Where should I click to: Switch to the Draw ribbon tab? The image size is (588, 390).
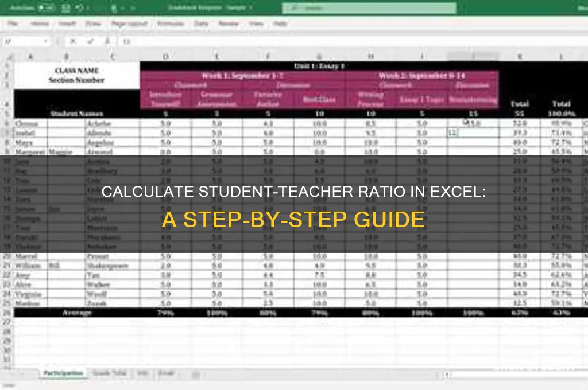click(93, 24)
